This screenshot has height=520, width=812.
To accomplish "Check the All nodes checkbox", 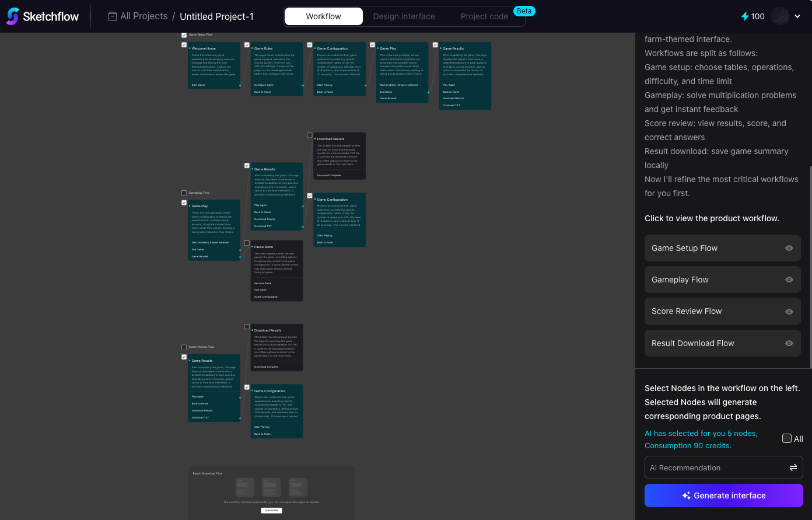I will [x=787, y=438].
